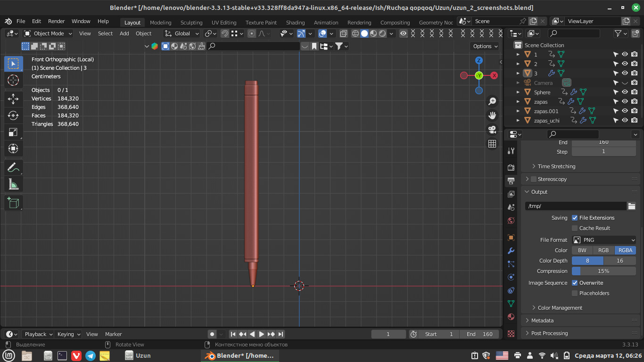This screenshot has width=644, height=362.
Task: Switch to the UV Editing workspace tab
Action: coord(224,23)
